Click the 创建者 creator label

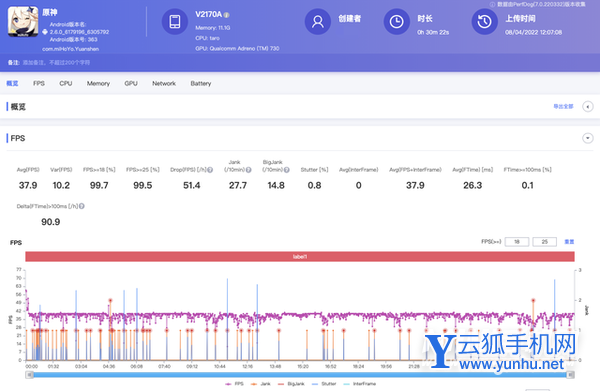(x=349, y=18)
